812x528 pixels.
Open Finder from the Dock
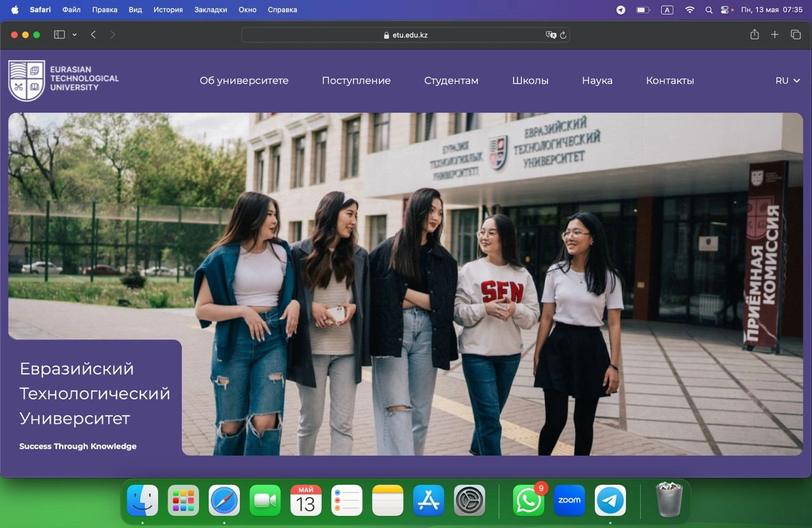(x=143, y=501)
